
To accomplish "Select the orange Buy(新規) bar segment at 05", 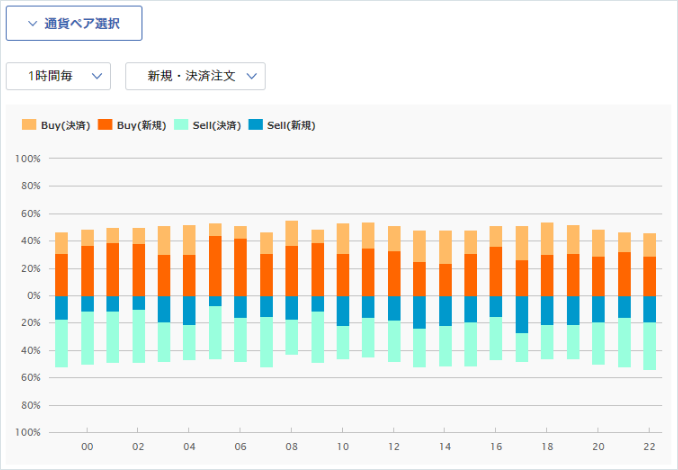I will coord(215,266).
